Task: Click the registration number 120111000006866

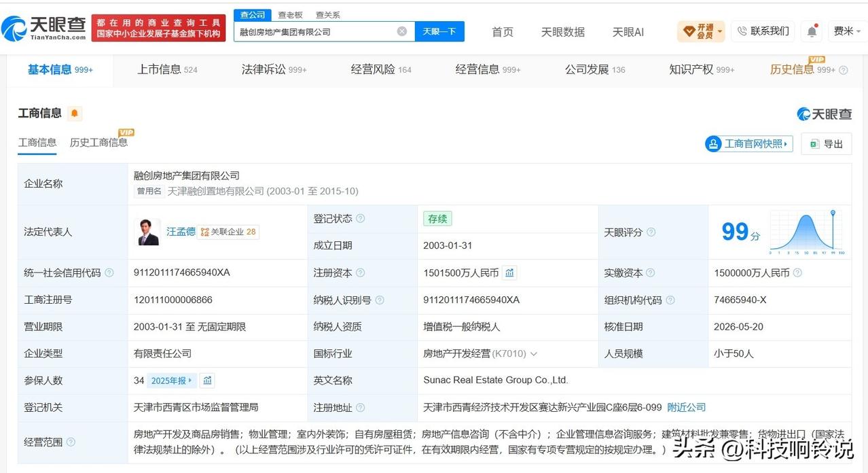Action: (x=173, y=300)
